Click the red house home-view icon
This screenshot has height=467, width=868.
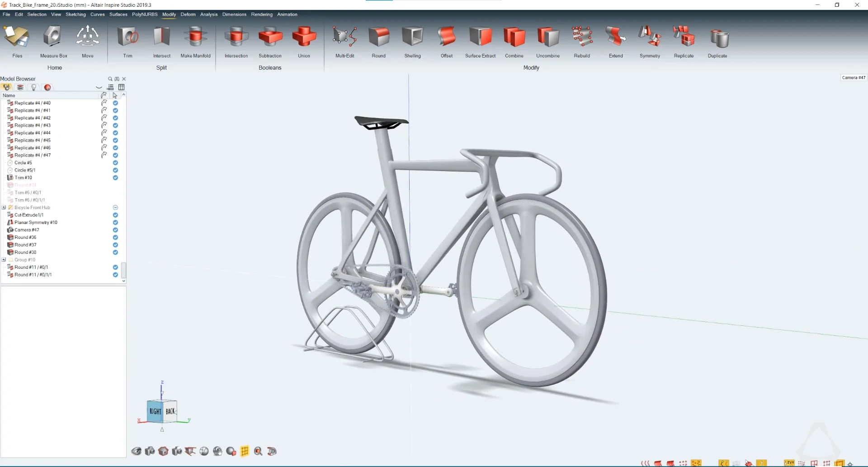pyautogui.click(x=163, y=451)
